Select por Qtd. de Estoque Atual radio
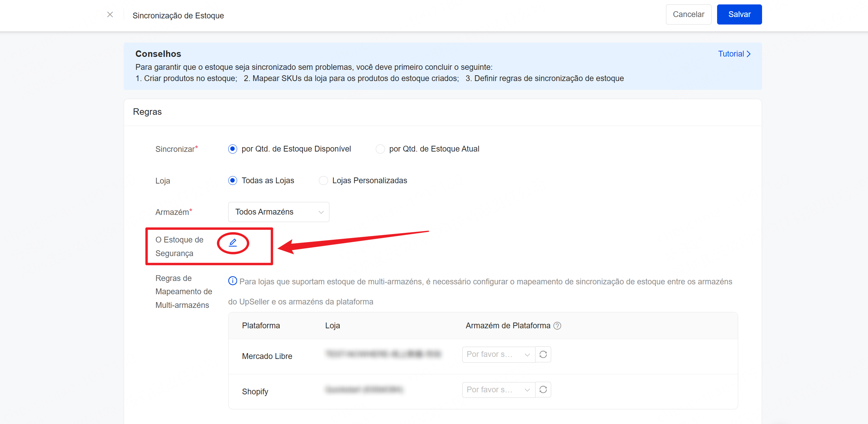 point(380,149)
